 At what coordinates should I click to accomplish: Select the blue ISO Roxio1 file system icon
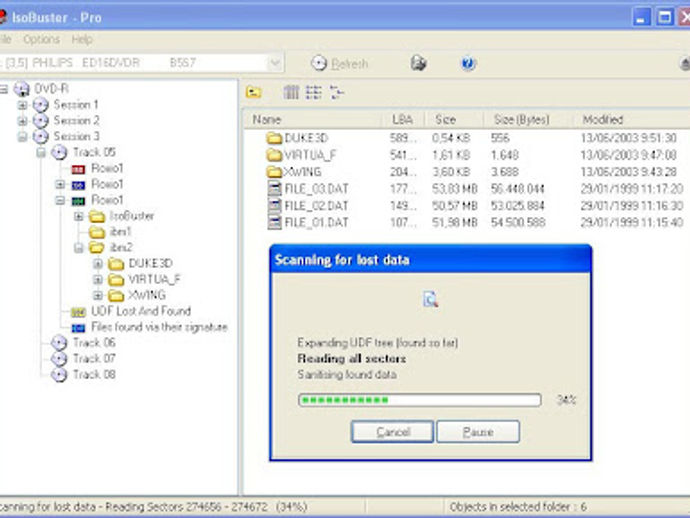(78, 185)
